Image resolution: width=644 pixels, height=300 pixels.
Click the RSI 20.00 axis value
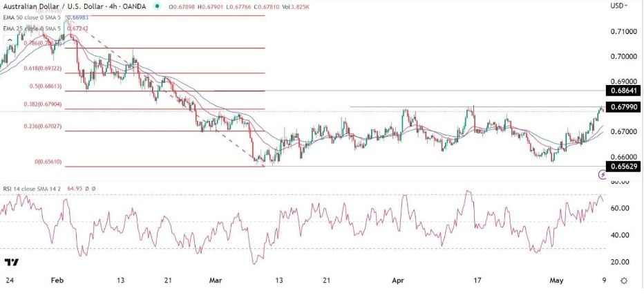[621, 262]
